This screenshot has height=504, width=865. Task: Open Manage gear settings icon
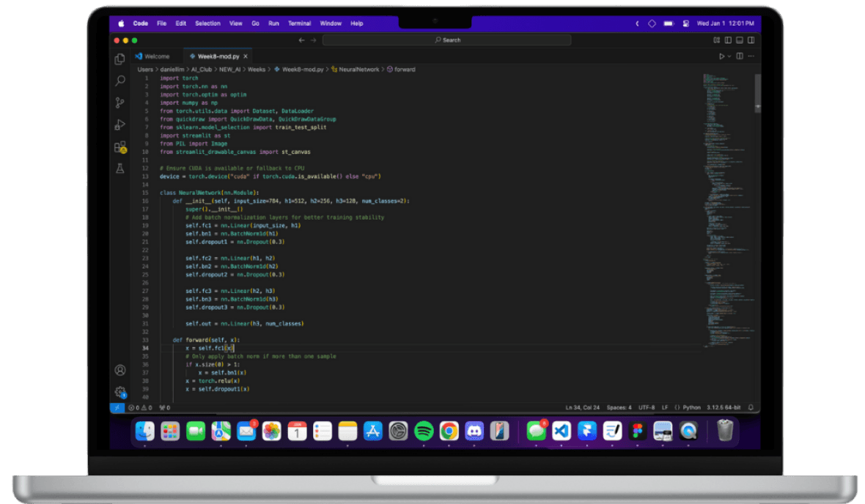click(x=120, y=392)
